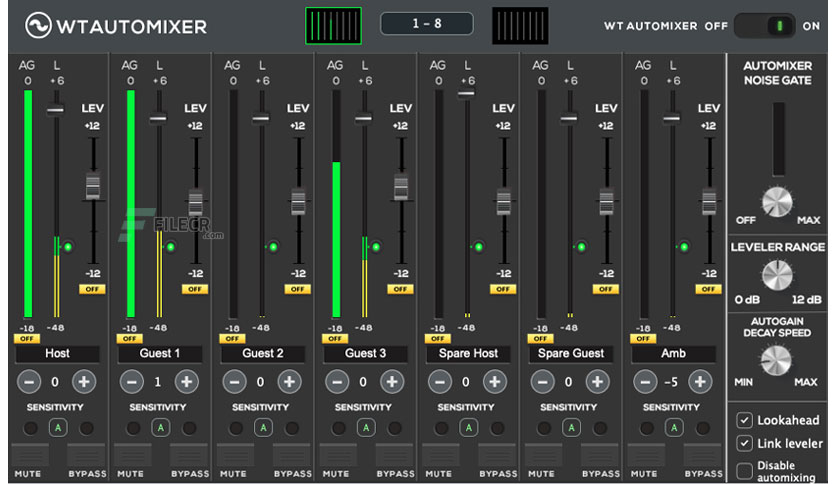Decrease Spare Host sensitivity with minus button
The width and height of the screenshot is (836, 484).
[440, 382]
